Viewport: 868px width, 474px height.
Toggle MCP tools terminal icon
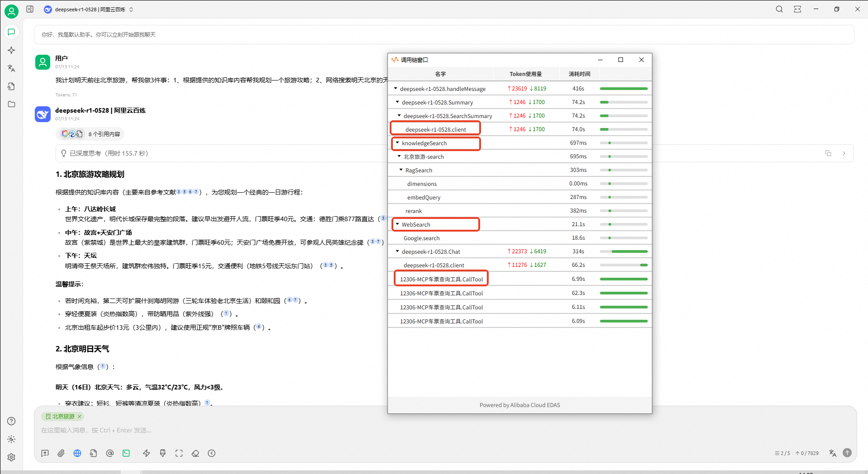tap(126, 453)
